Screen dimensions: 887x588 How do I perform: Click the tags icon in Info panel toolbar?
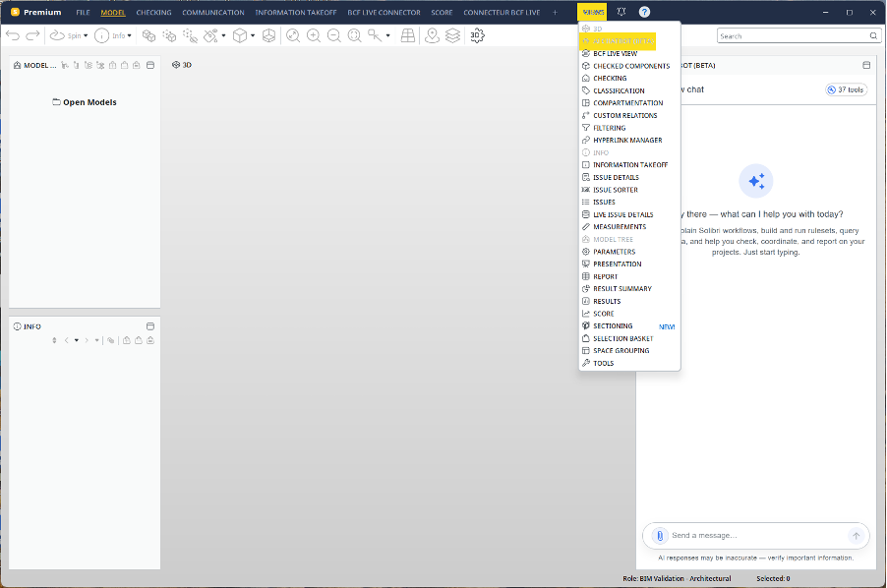point(111,340)
